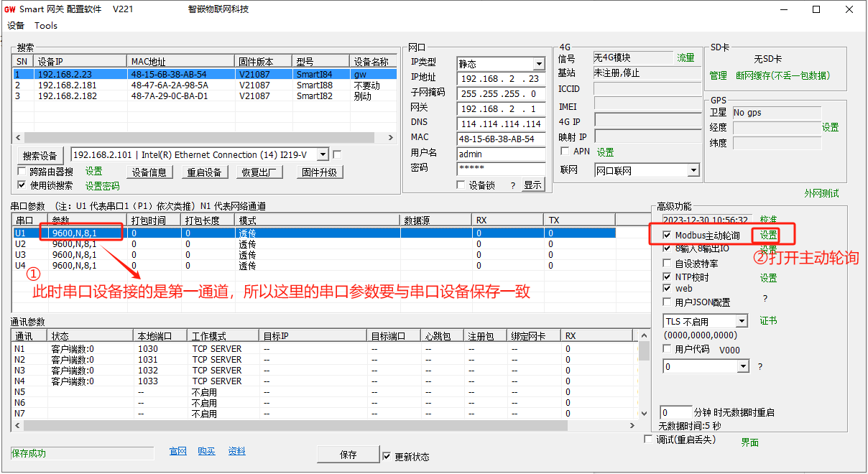Click the 搜索设备 search button
Viewport: 868px width, 474px height.
click(x=40, y=155)
